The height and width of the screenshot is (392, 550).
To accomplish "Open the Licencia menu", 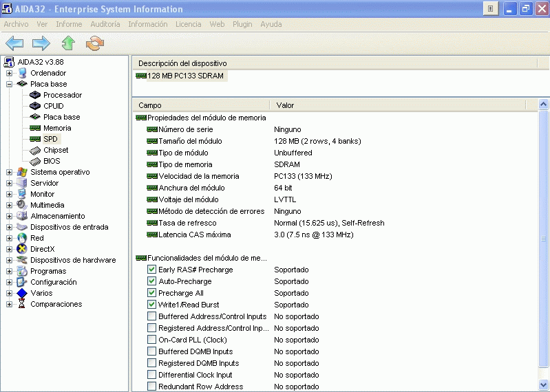I will pyautogui.click(x=189, y=24).
